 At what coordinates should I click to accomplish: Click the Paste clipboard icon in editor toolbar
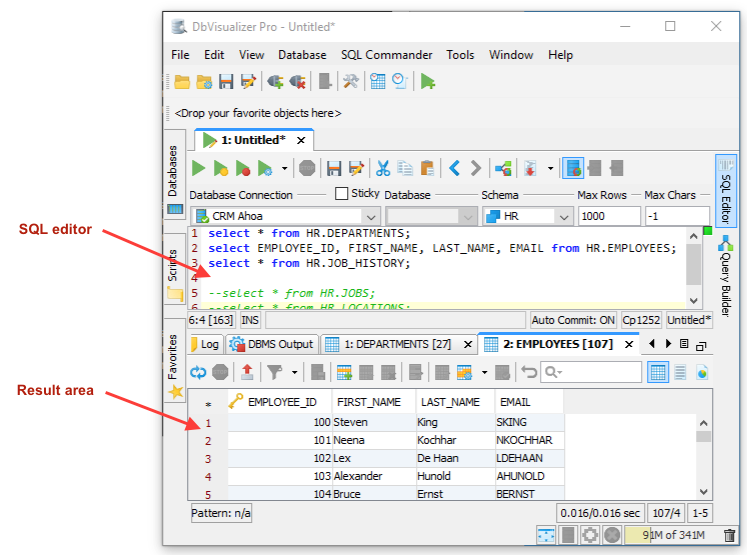[x=427, y=168]
